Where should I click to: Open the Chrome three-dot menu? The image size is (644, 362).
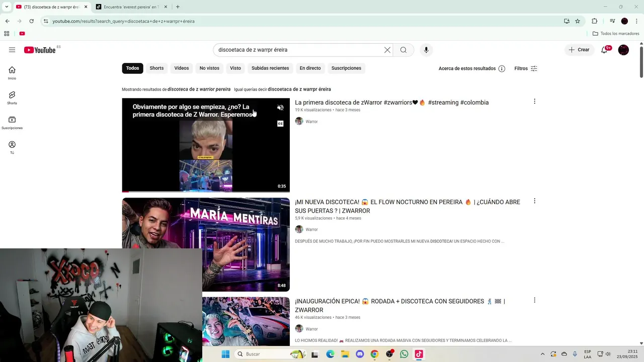pyautogui.click(x=636, y=21)
